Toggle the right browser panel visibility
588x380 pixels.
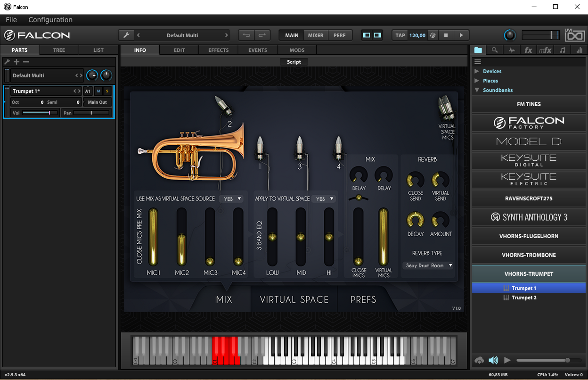(377, 35)
